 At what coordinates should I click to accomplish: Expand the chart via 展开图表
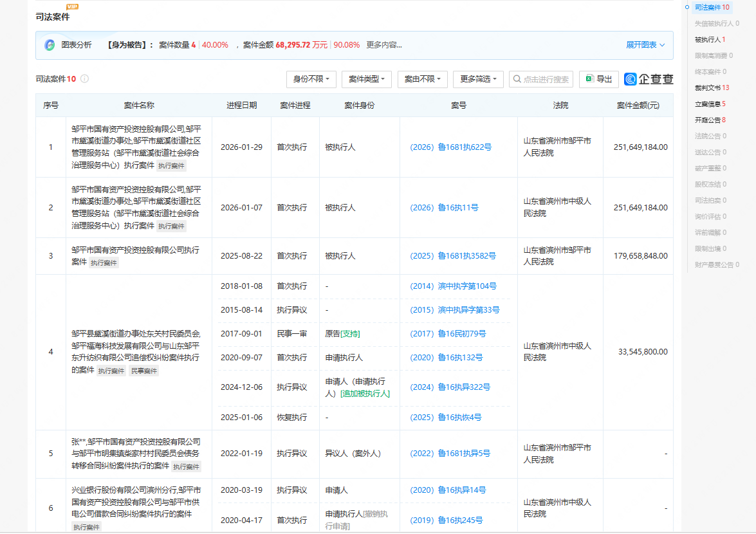click(x=645, y=45)
